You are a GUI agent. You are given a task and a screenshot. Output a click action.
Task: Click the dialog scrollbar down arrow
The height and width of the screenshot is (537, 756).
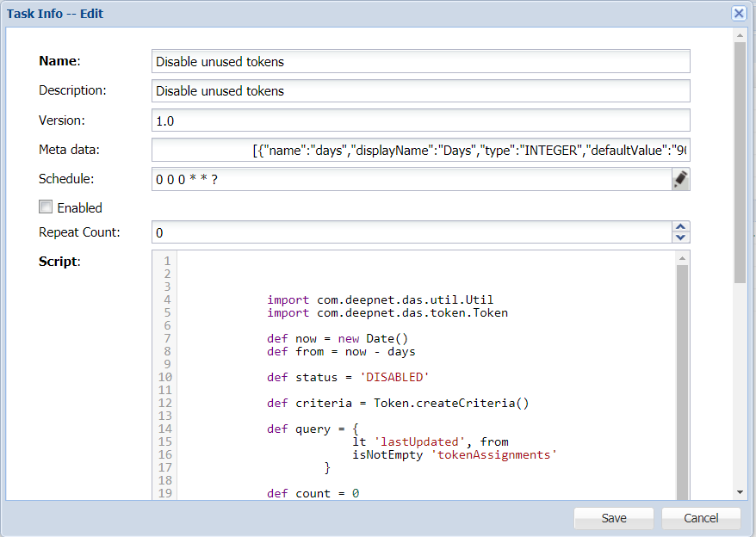tap(739, 491)
